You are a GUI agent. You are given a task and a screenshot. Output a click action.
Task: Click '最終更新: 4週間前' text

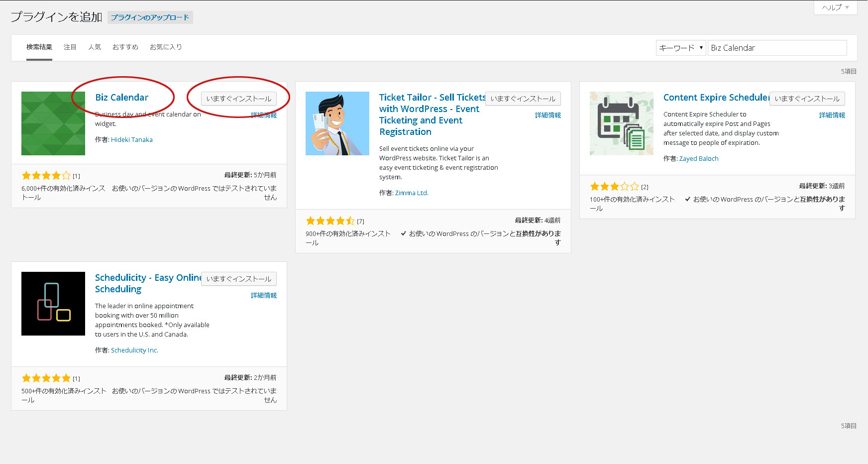[x=538, y=221]
